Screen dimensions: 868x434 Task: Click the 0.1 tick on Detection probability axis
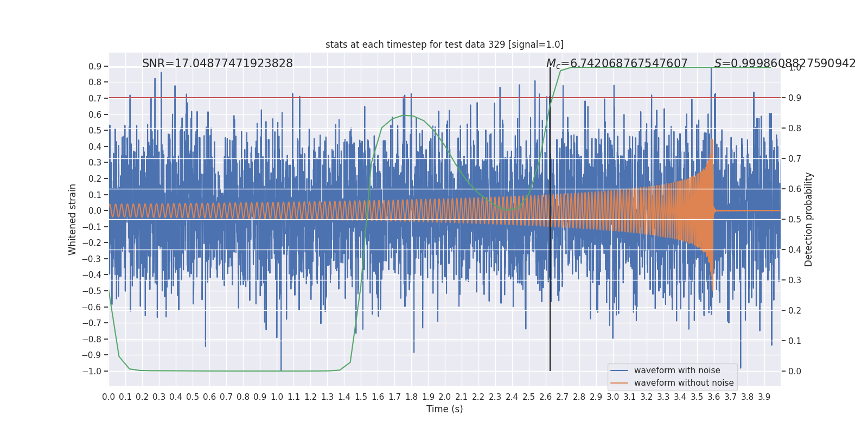tap(794, 341)
